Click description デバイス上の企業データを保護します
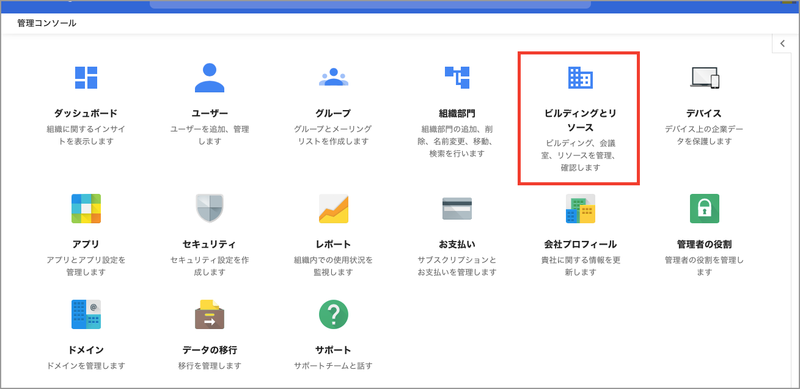 705,135
